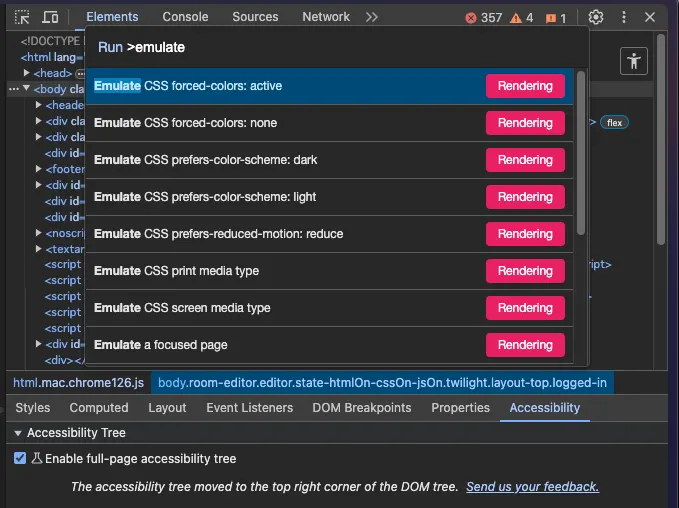The width and height of the screenshot is (679, 508).
Task: Show more tabs with double chevron
Action: [372, 17]
